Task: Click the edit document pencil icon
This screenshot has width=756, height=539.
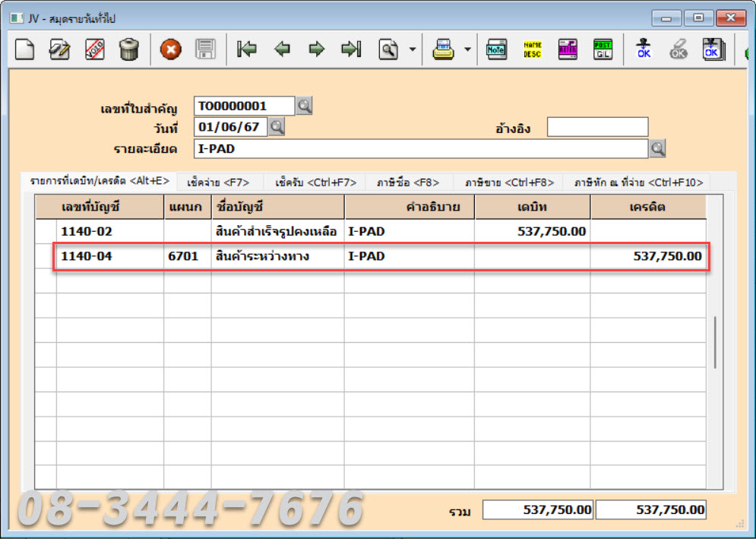Action: [x=60, y=49]
